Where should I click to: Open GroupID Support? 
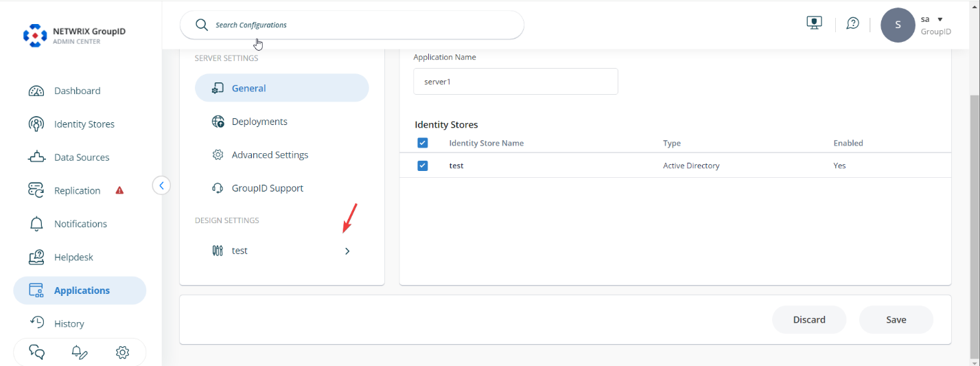click(x=268, y=188)
